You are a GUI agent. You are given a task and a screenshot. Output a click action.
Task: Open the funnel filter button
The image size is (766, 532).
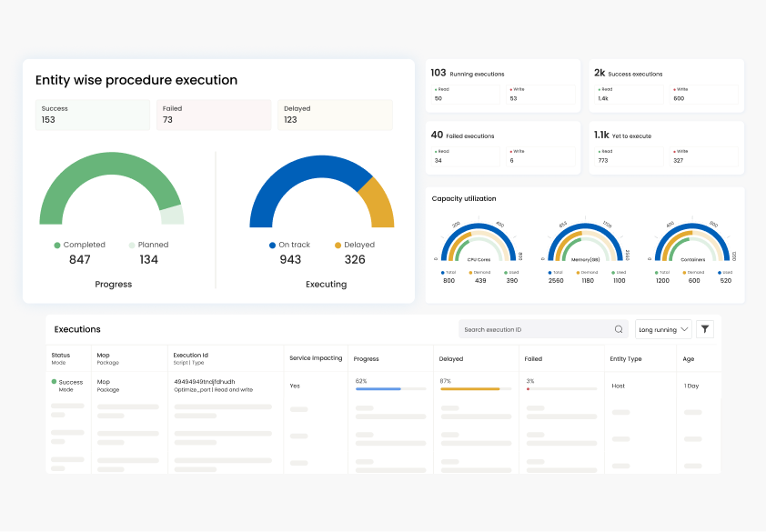tap(705, 329)
